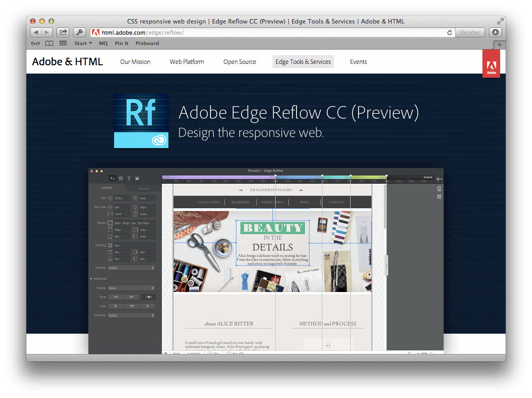Viewport: 532px width, 398px height.
Task: Click clear right icon in Clear row
Action: (148, 306)
